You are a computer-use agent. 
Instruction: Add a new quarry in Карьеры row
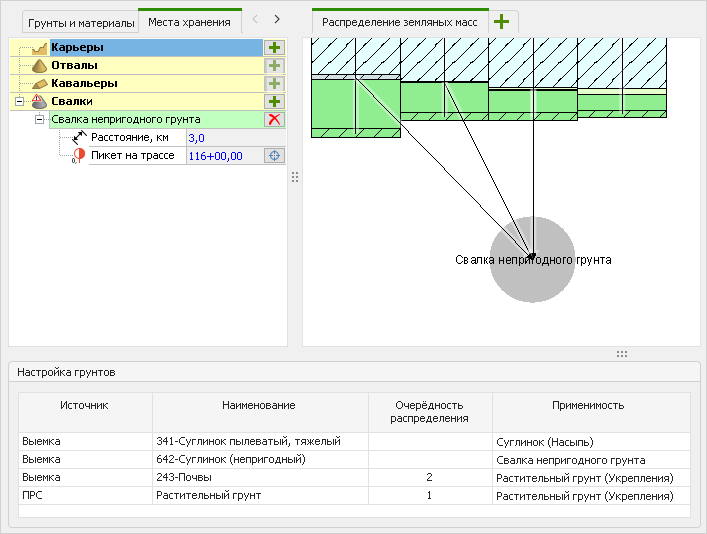(x=274, y=47)
